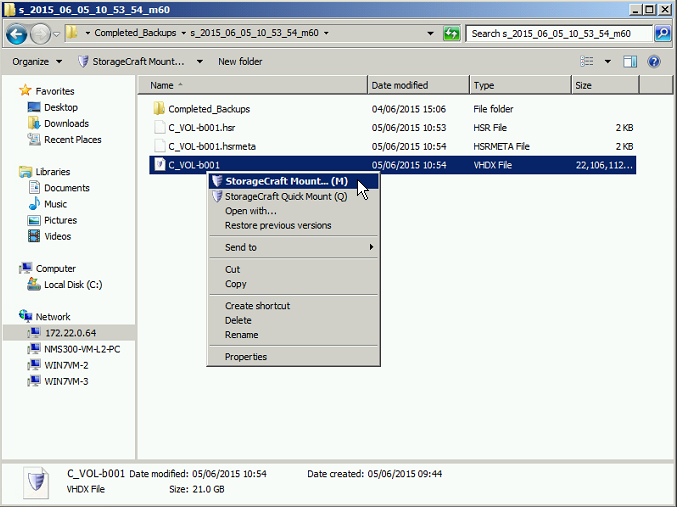Open Local Disk (C:)
The width and height of the screenshot is (677, 507).
[64, 285]
